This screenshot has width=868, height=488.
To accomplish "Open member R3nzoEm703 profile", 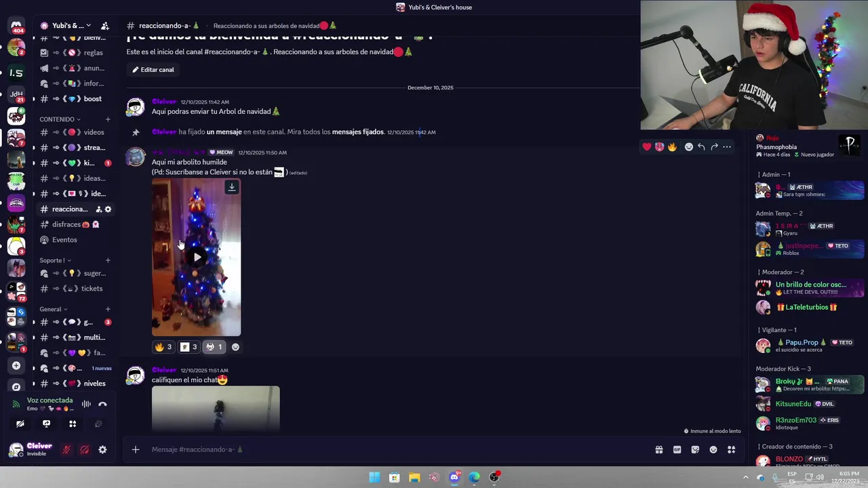I will [x=810, y=423].
